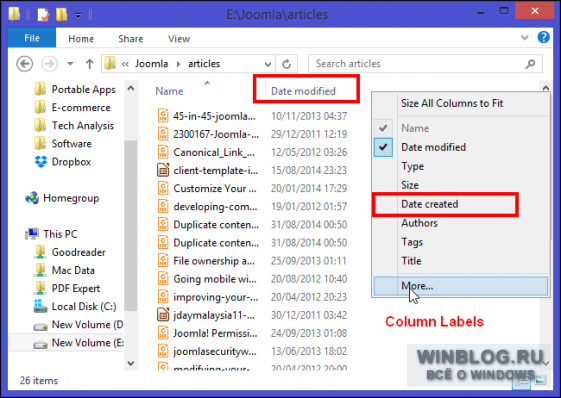Select file Canonical_Link_...
This screenshot has width=561, height=398.
pos(214,152)
